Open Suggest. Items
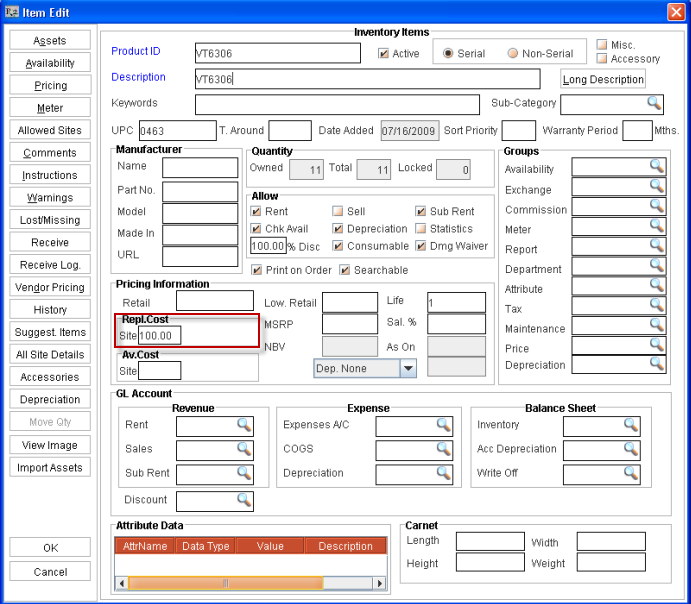The image size is (691, 604). pos(50,332)
